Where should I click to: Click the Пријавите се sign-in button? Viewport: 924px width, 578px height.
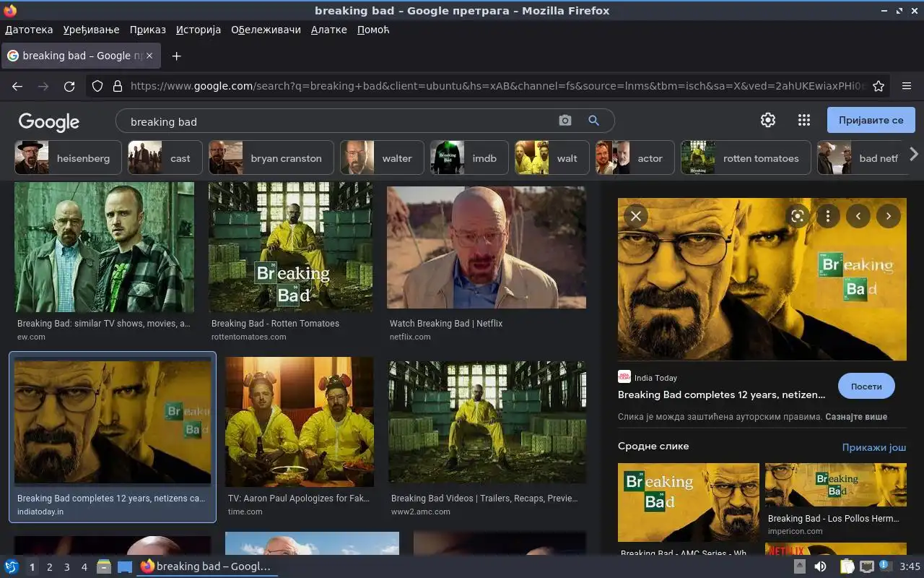tap(871, 120)
